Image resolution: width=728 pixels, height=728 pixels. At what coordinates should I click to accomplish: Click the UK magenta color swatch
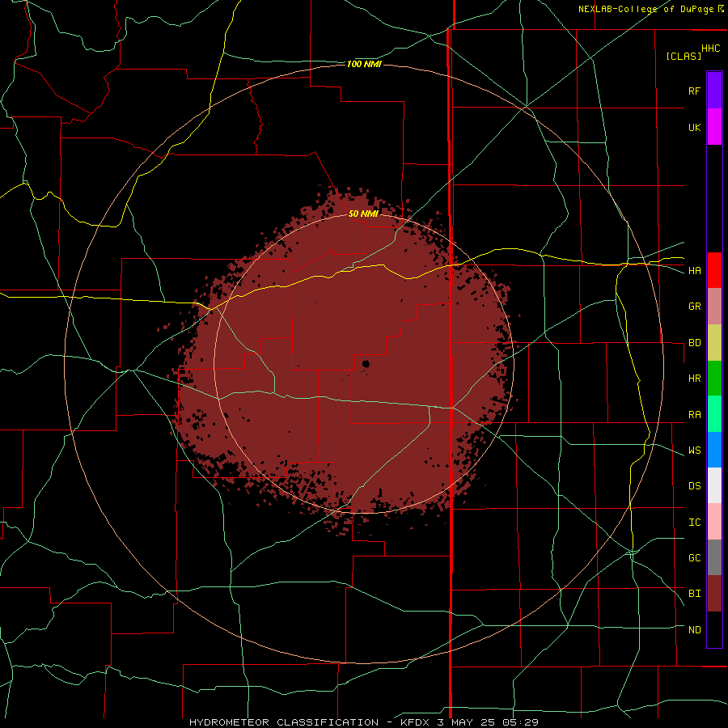(x=714, y=127)
